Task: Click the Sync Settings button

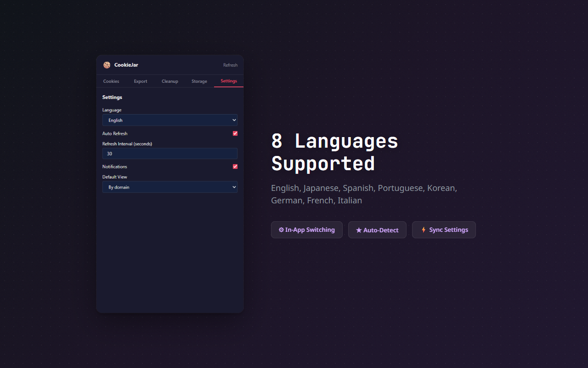Action: click(x=444, y=230)
